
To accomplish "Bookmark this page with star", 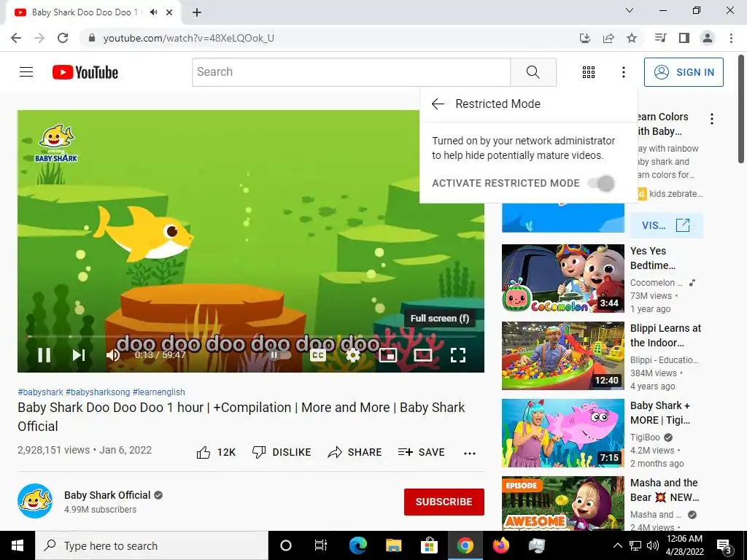I will click(x=632, y=38).
